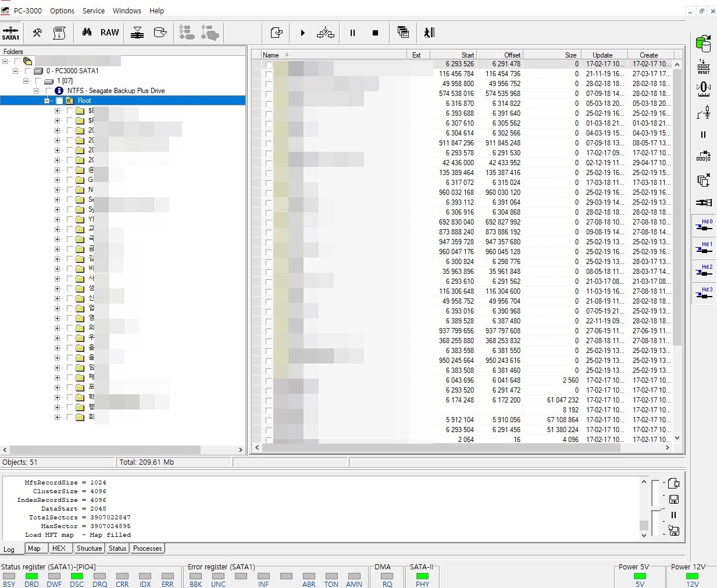
Task: Click the file list vertical scrollbar
Action: click(677, 251)
